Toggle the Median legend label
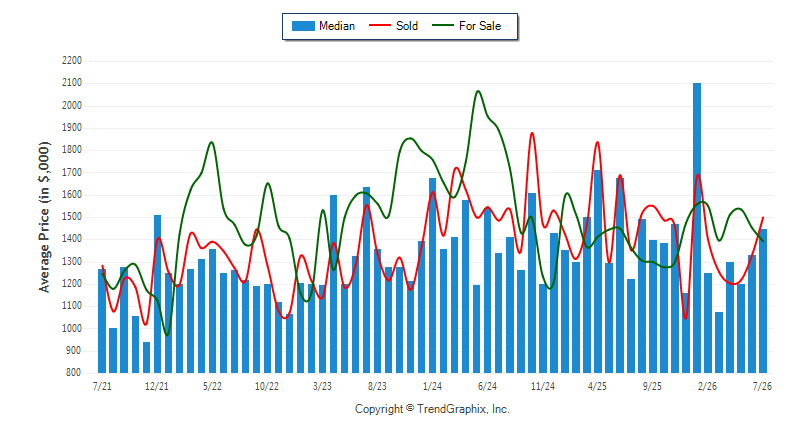The height and width of the screenshot is (434, 800). [337, 26]
